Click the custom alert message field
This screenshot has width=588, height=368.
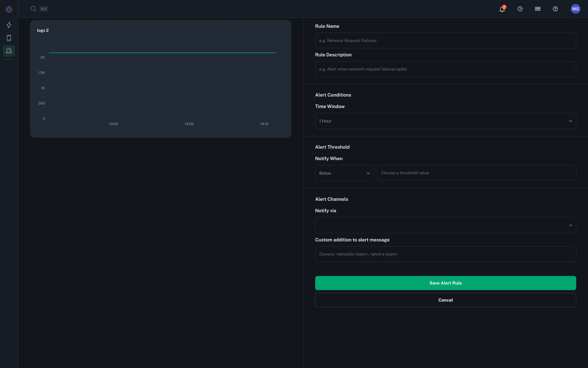pyautogui.click(x=445, y=254)
